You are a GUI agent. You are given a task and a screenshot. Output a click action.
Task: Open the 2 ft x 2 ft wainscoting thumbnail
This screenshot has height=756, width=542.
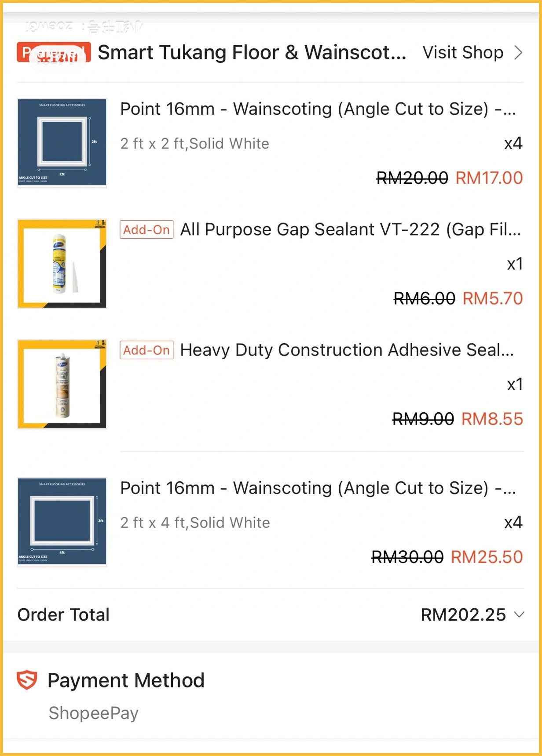(62, 143)
